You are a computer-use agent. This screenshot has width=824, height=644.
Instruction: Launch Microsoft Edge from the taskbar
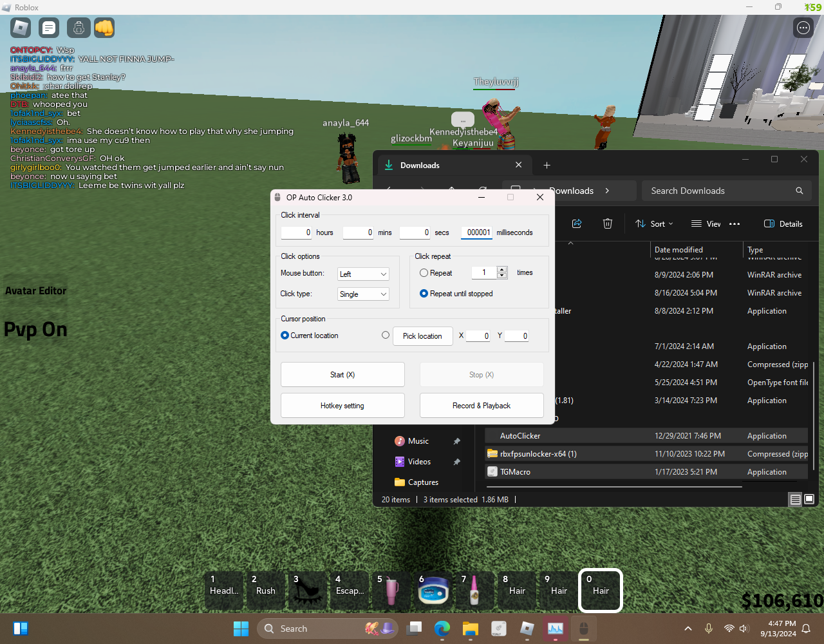tap(442, 629)
